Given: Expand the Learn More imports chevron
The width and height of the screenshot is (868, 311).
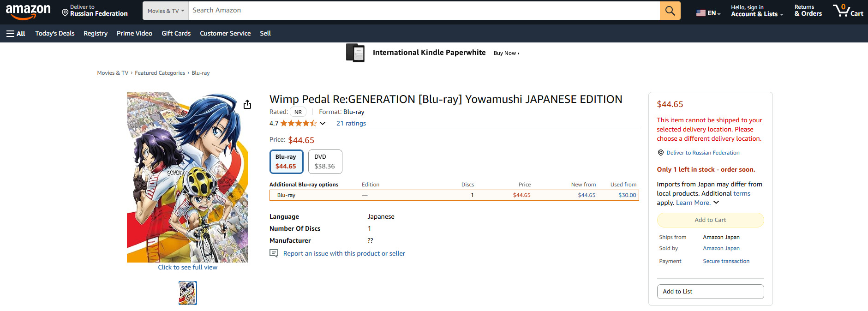Looking at the screenshot, I should (716, 203).
